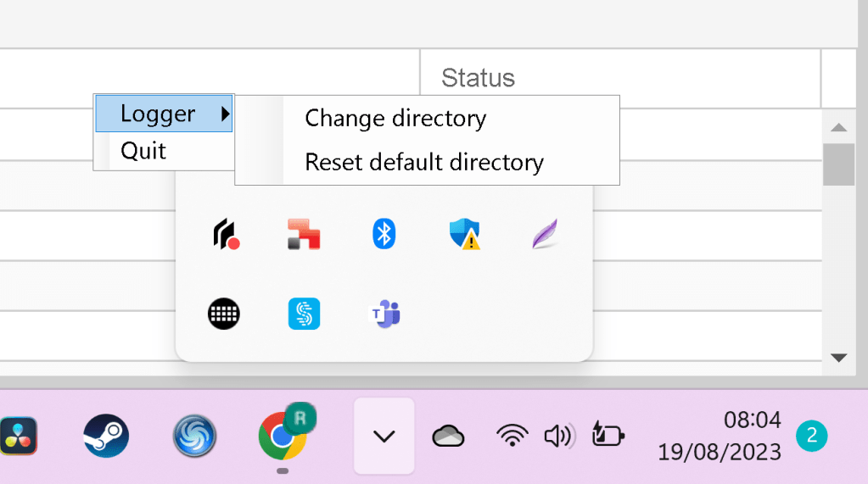The image size is (868, 484).
Task: Expand the Logger submenu arrow
Action: pos(225,114)
